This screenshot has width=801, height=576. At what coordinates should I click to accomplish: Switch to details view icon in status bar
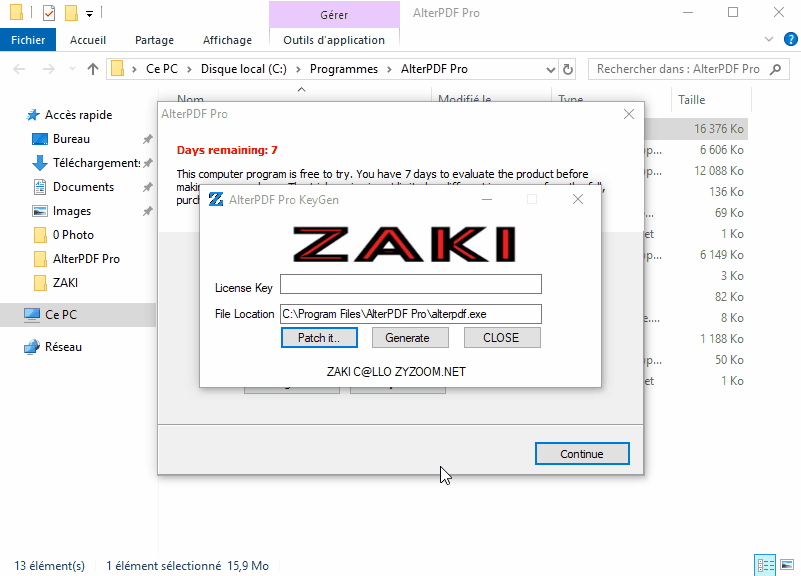pyautogui.click(x=765, y=565)
